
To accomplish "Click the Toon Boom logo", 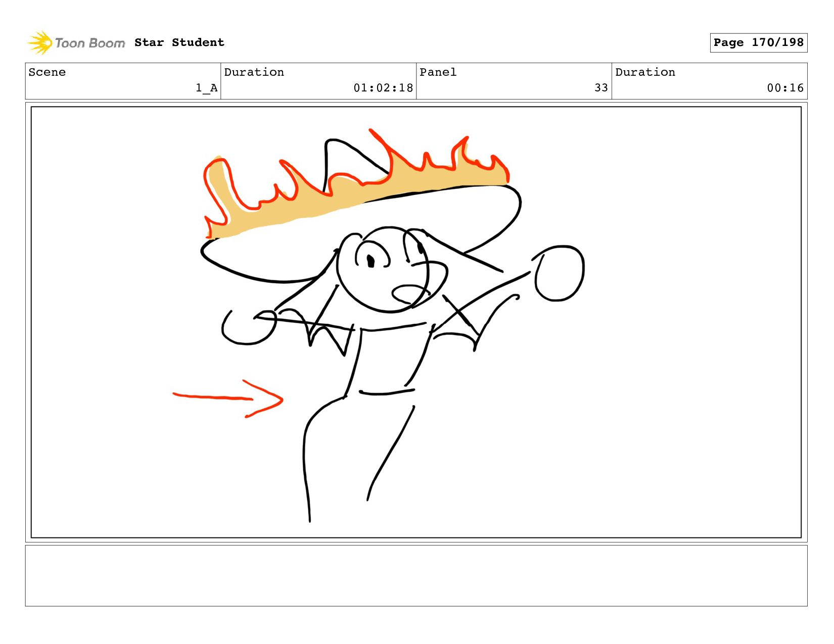I will [76, 43].
